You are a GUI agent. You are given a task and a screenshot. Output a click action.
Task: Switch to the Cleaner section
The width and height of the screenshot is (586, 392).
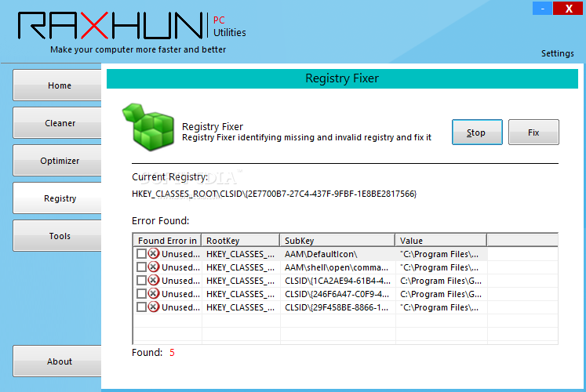(x=57, y=123)
